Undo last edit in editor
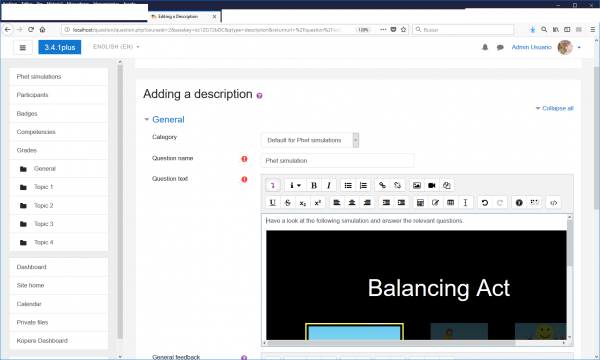The width and height of the screenshot is (600, 360). coord(485,203)
